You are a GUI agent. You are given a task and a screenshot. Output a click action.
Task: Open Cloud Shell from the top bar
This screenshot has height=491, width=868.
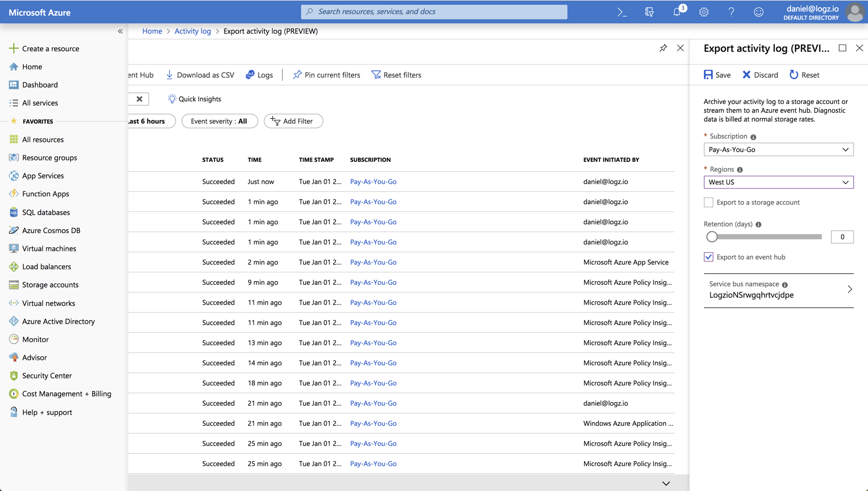click(621, 12)
